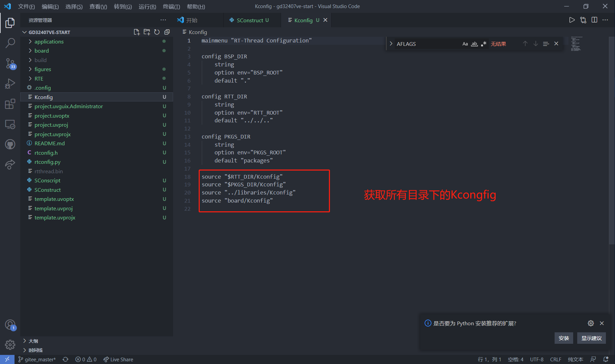
Task: Toggle Match Case in find widget
Action: click(x=465, y=44)
